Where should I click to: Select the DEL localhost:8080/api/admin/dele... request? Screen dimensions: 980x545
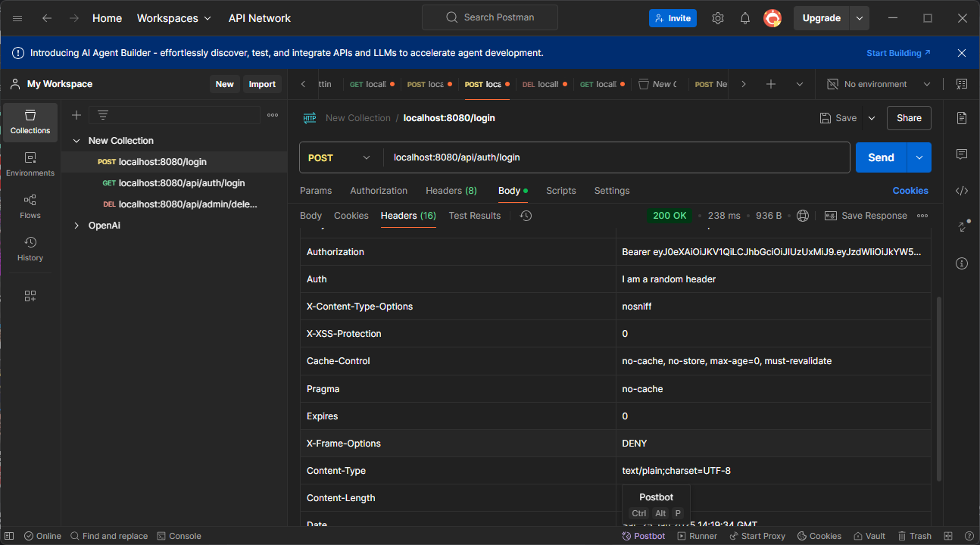[180, 204]
